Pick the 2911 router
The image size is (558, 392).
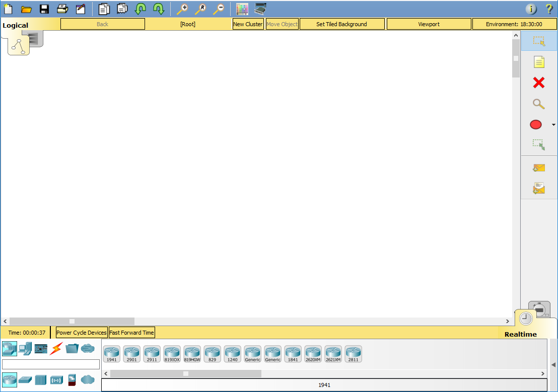[152, 354]
